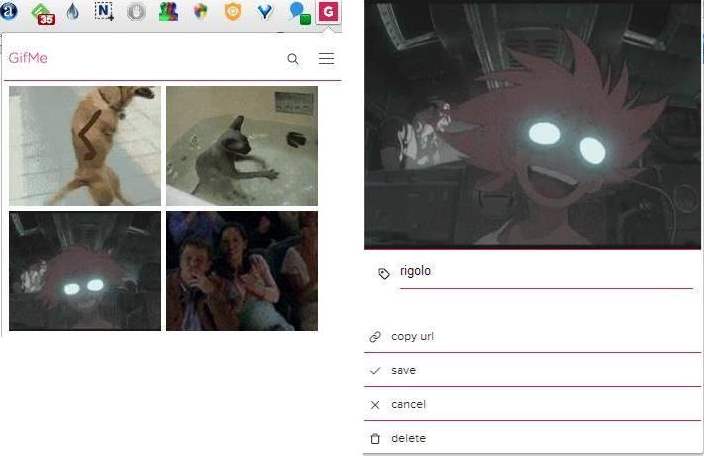
Task: Click the blue chat bubble extension icon
Action: click(x=300, y=13)
